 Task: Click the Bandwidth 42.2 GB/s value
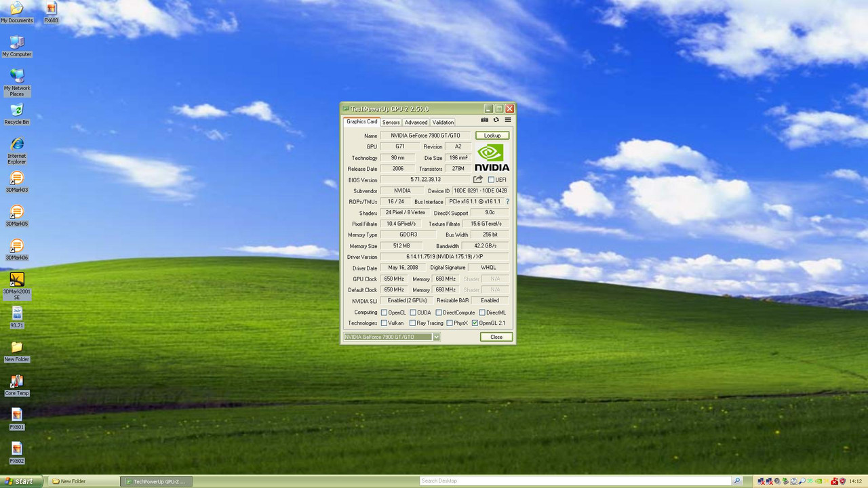pos(486,246)
